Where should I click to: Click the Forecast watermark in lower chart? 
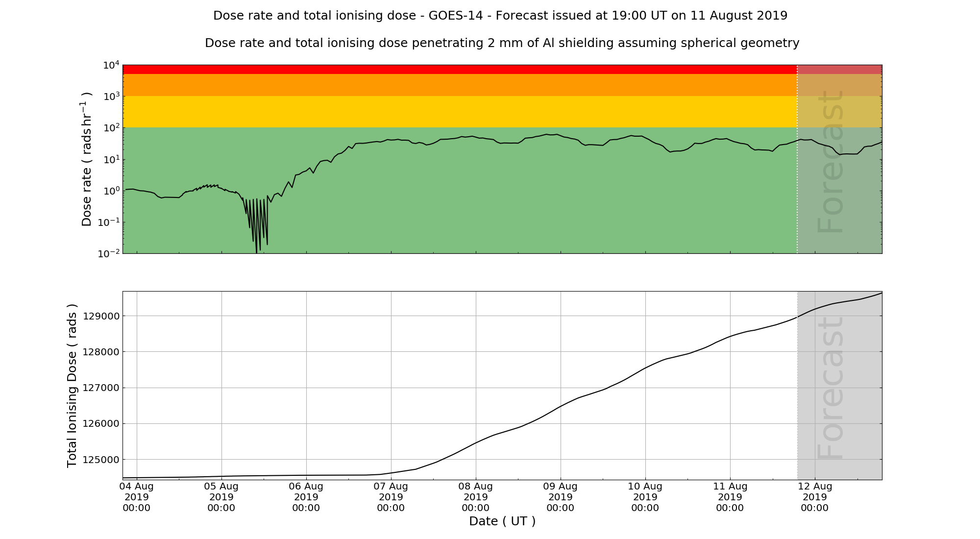(831, 388)
